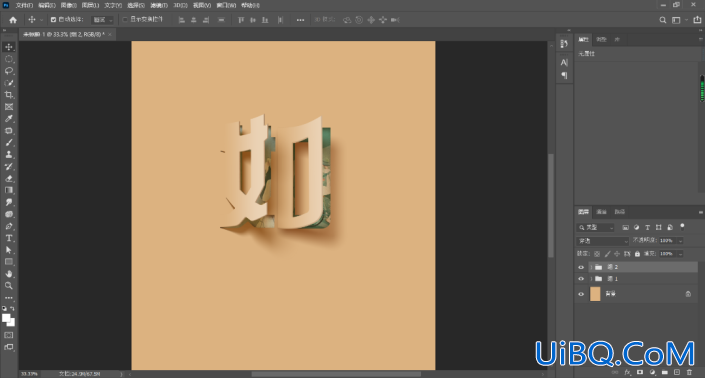705x378 pixels.
Task: Open the Image menu
Action: click(x=68, y=5)
